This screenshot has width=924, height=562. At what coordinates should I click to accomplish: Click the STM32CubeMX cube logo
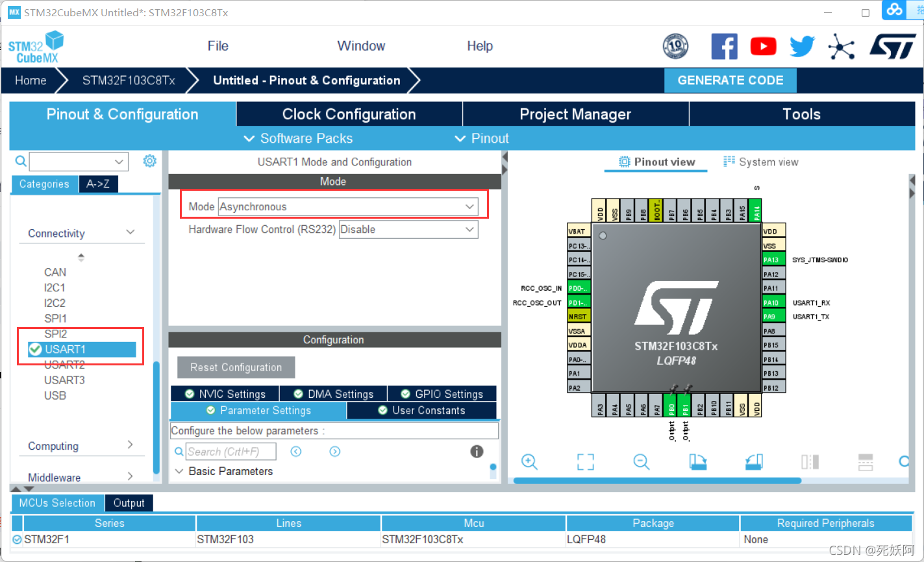[36, 47]
